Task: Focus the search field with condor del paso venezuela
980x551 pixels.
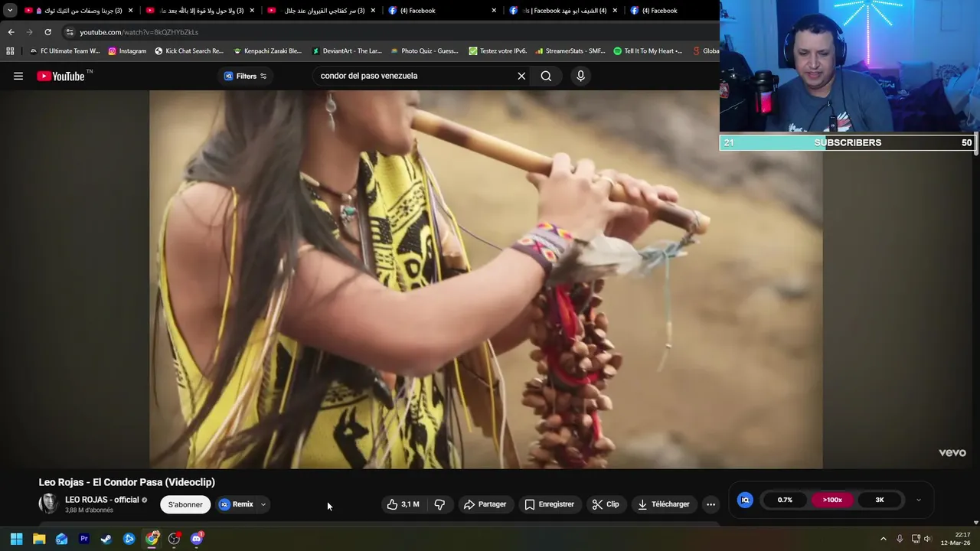Action: tap(413, 76)
